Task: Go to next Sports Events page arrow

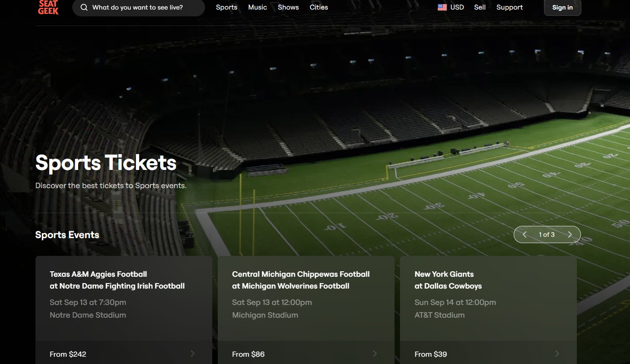Action: pos(570,234)
